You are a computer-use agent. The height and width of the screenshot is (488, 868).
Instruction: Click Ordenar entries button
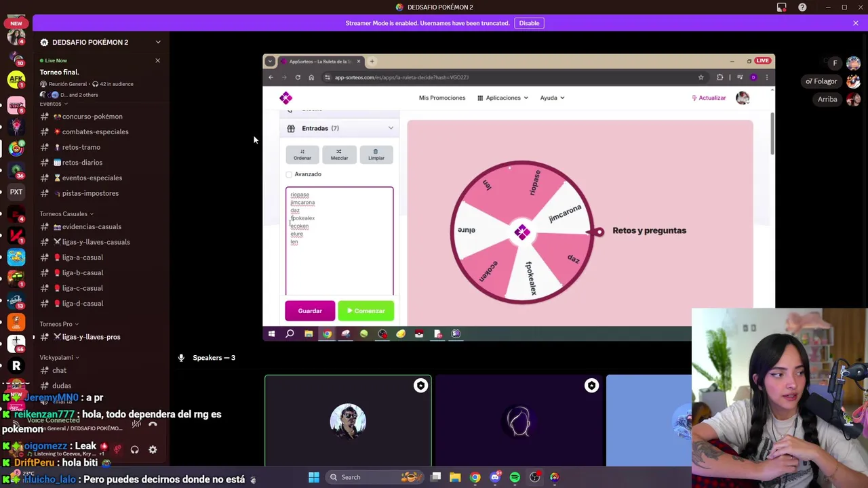302,155
